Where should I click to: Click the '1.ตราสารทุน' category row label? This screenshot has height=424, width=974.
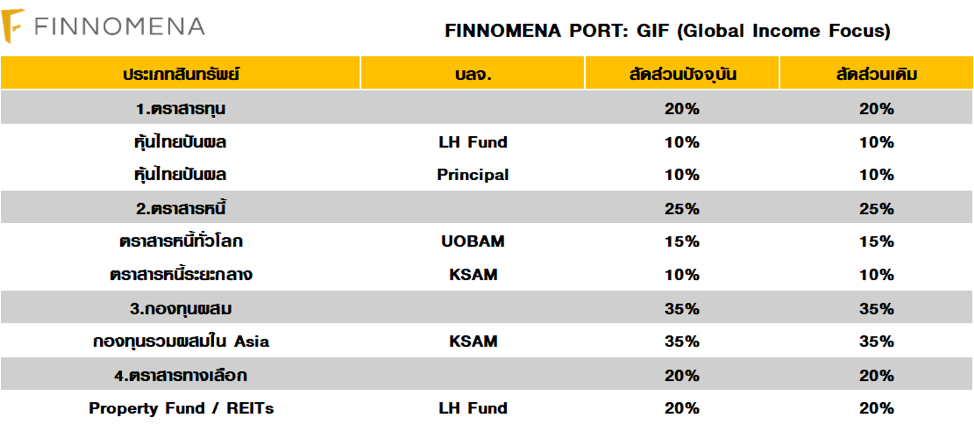pos(181,108)
